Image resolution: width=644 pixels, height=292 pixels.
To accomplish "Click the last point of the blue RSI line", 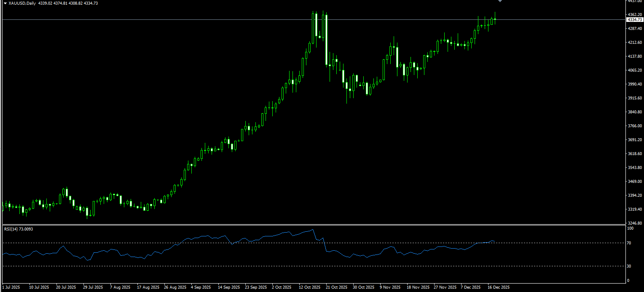I will 495,241.
